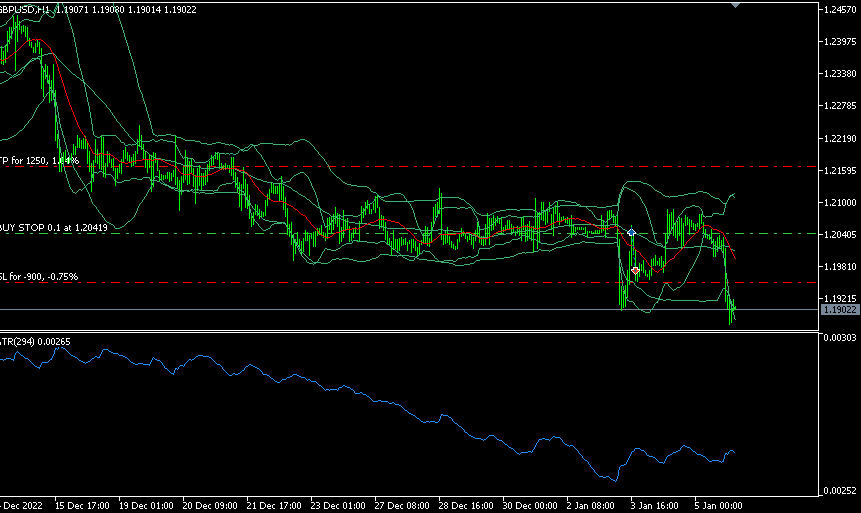This screenshot has height=513, width=861.
Task: Click the SL for -900 line label
Action: (38, 276)
